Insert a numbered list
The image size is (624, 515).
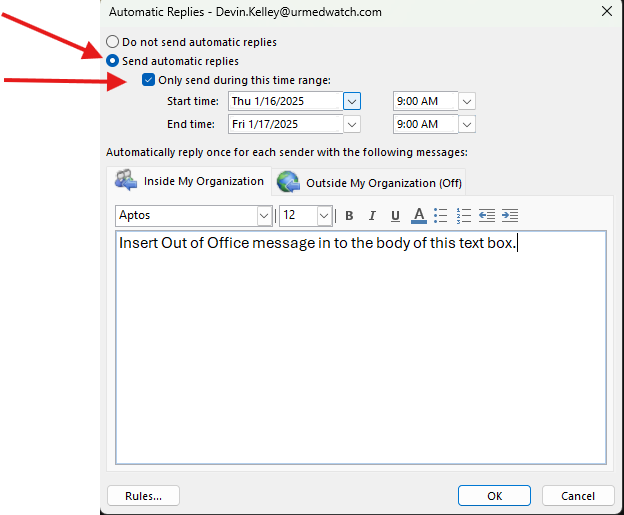pos(463,215)
